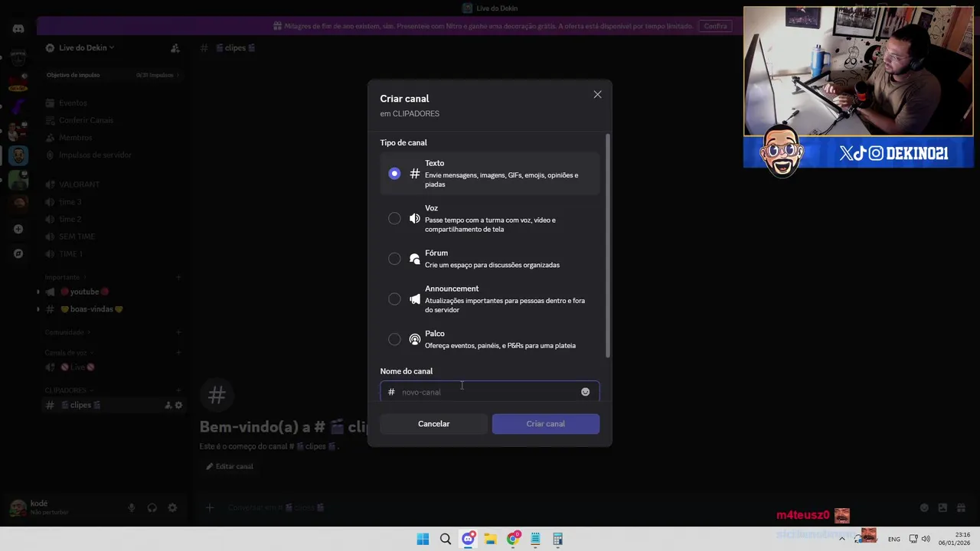Close the Criar canal dialog

coord(597,95)
